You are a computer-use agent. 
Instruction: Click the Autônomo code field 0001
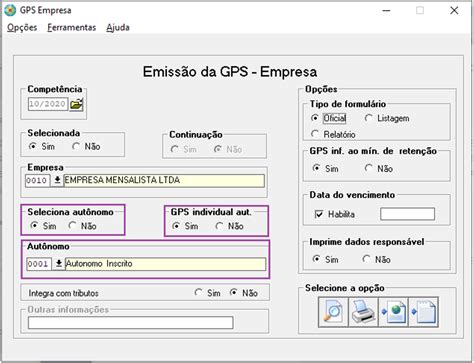[39, 264]
